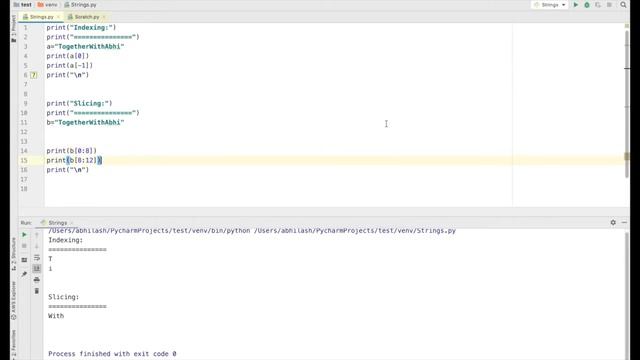Click the Restore Layout icon in Run panel
This screenshot has height=360, width=640.
coord(24,260)
